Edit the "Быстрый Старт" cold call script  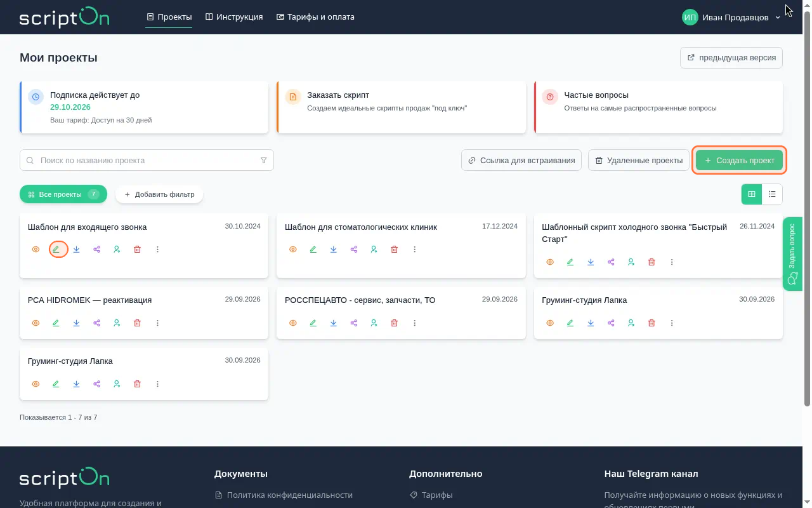[x=570, y=262]
